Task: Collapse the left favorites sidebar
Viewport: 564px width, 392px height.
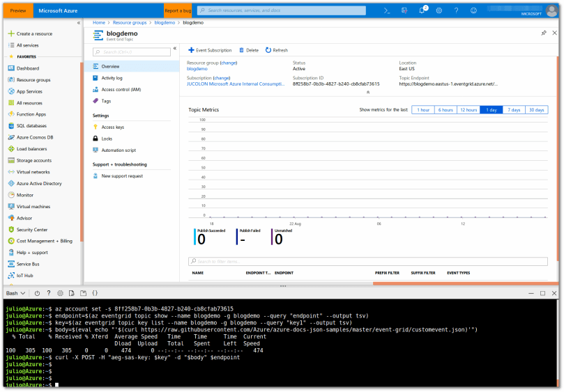Action: click(78, 23)
